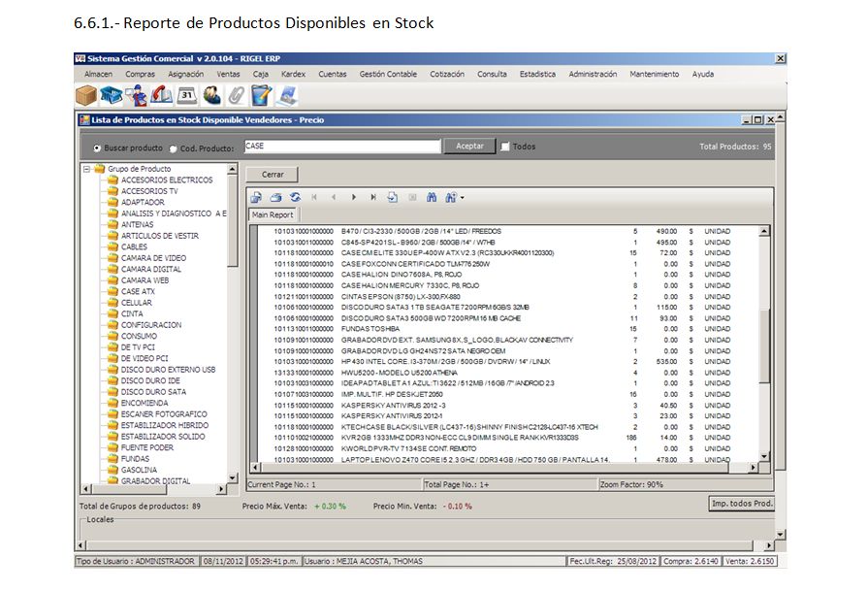Refresh the report with the refresh icon

point(295,197)
